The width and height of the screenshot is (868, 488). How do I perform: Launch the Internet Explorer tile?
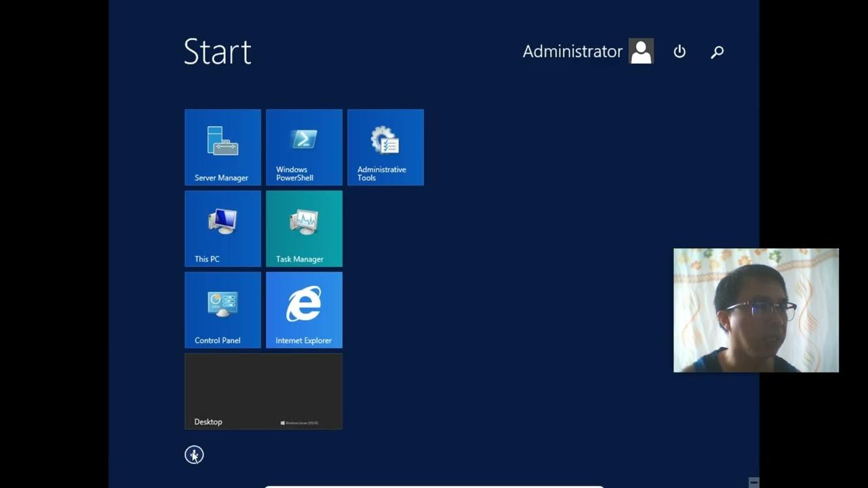pyautogui.click(x=304, y=310)
